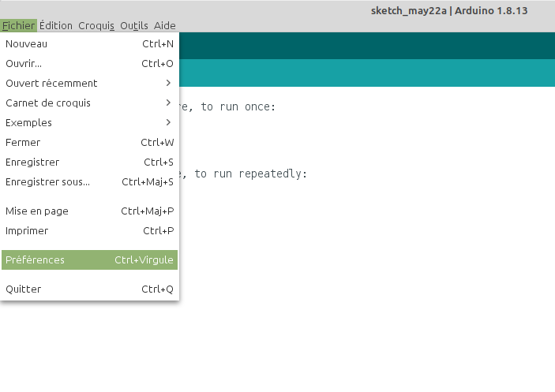
Task: Open the Croquis menu
Action: (96, 26)
